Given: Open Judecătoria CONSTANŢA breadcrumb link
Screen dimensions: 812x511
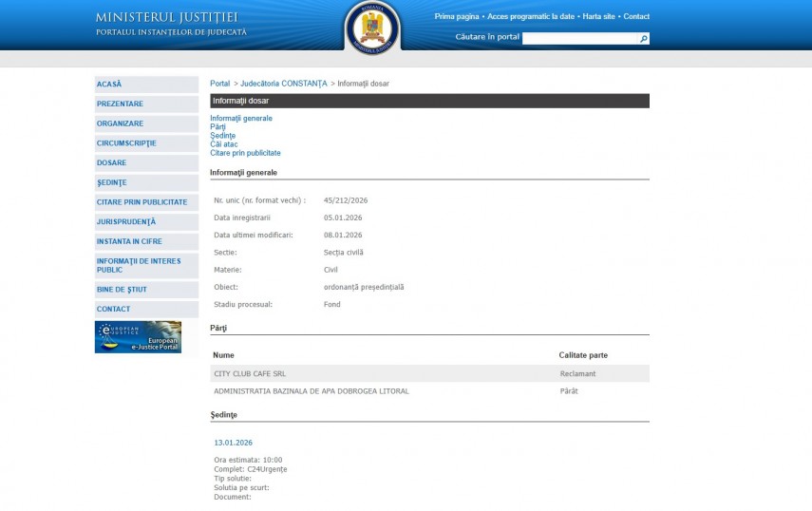Looking at the screenshot, I should (283, 84).
